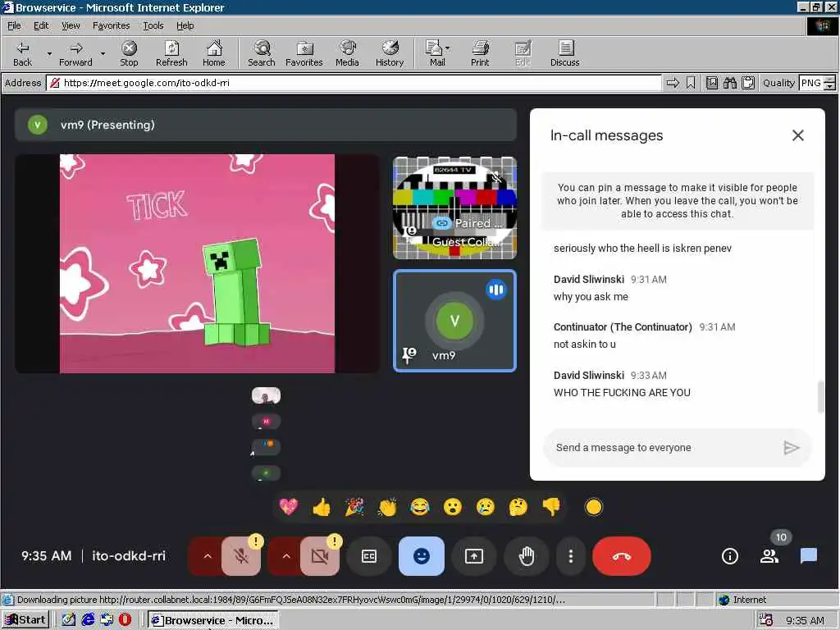Expand the Forward button history arrow
The width and height of the screenshot is (840, 630).
(x=103, y=53)
